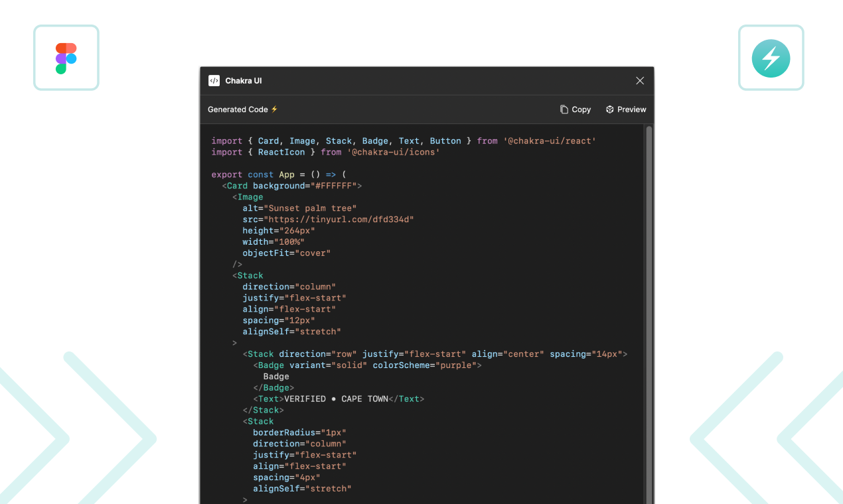Click the closing </Badge> tag
The image size is (843, 504).
click(273, 388)
